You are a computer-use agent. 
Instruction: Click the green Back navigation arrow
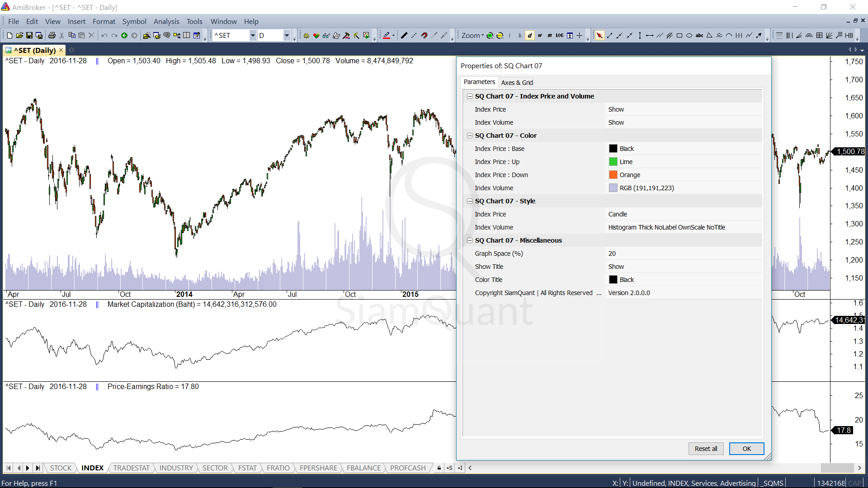(x=124, y=35)
